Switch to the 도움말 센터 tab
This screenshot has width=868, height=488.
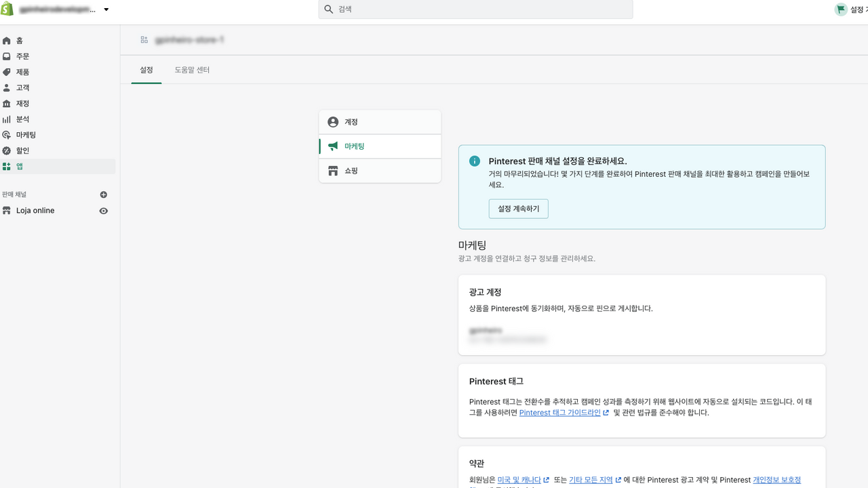click(192, 70)
